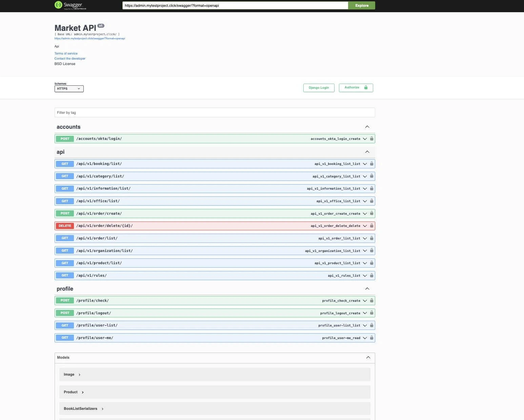Click the v1 version badge
This screenshot has width=524, height=420.
pyautogui.click(x=101, y=26)
